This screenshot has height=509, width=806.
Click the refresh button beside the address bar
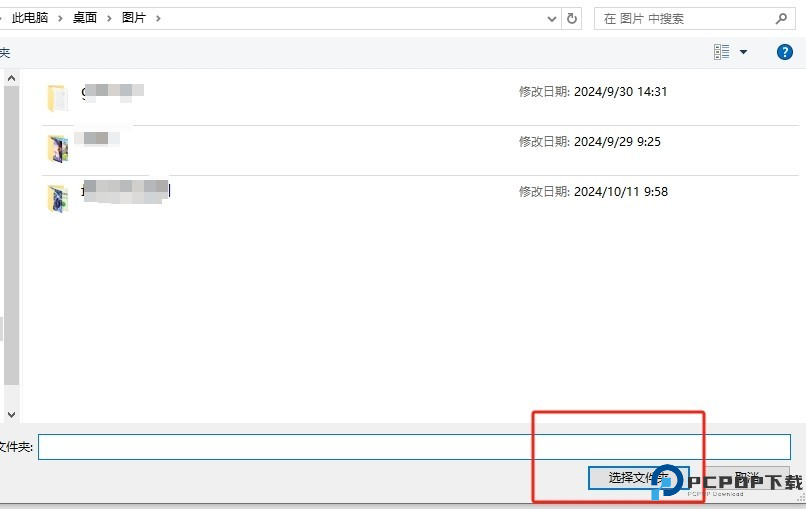point(572,18)
